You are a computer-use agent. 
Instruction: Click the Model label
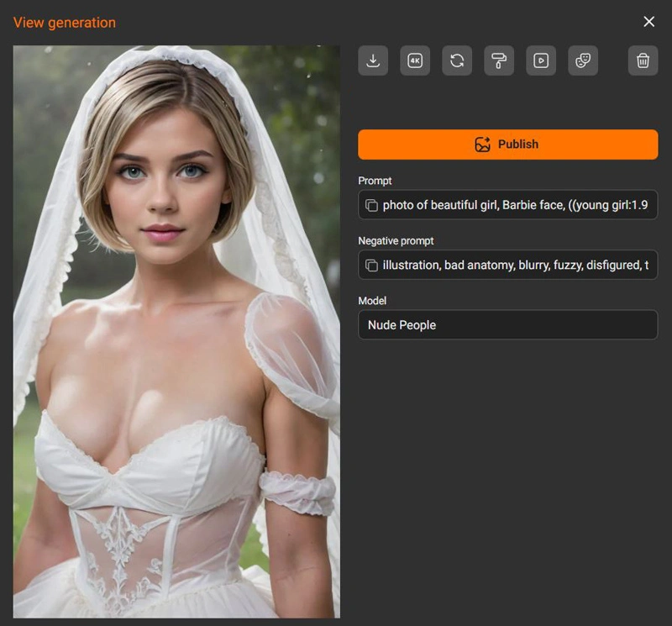370,301
